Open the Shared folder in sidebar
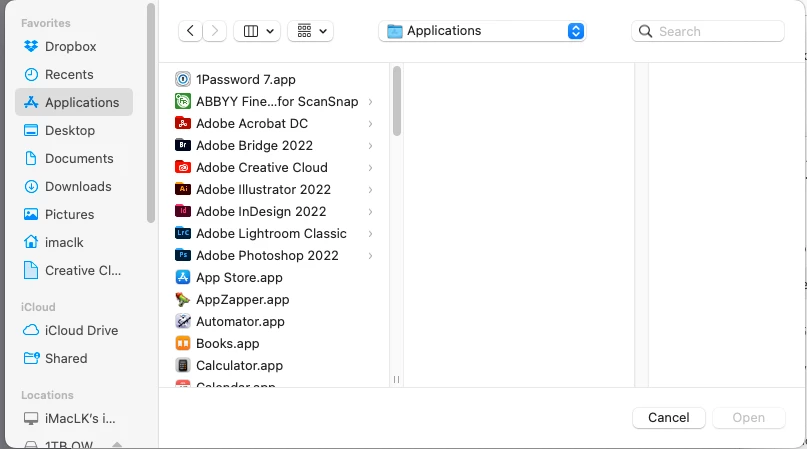This screenshot has width=807, height=449. [74, 358]
